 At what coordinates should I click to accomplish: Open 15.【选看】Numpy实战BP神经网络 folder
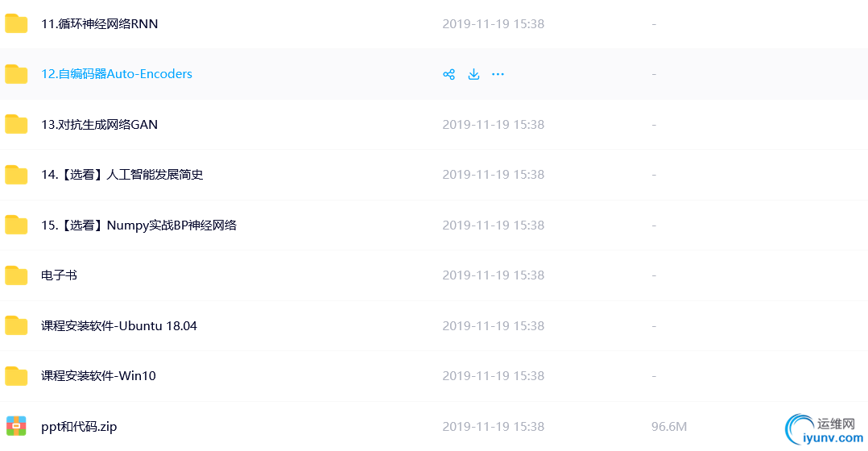coord(139,225)
